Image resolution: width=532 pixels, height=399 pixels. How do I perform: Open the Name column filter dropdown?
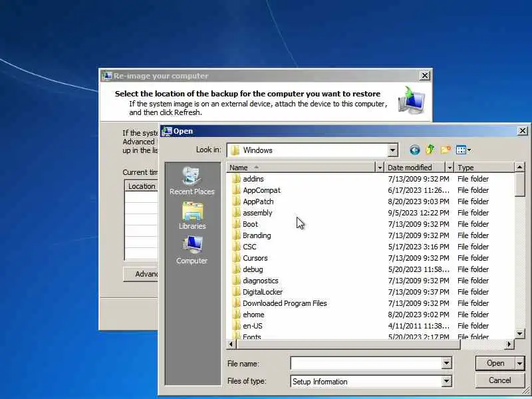pyautogui.click(x=380, y=168)
